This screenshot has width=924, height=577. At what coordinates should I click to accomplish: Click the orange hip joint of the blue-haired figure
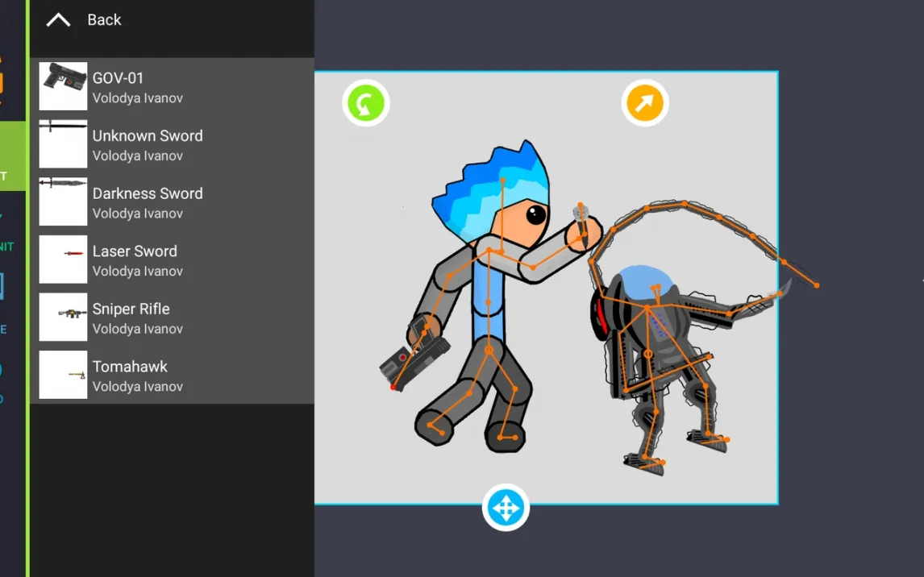pos(489,351)
